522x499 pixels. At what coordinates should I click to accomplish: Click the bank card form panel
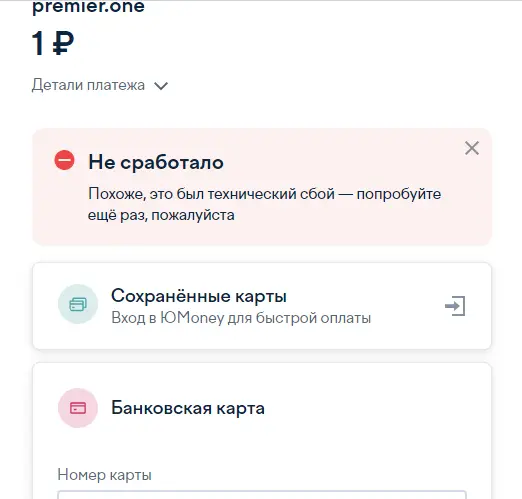click(x=262, y=431)
